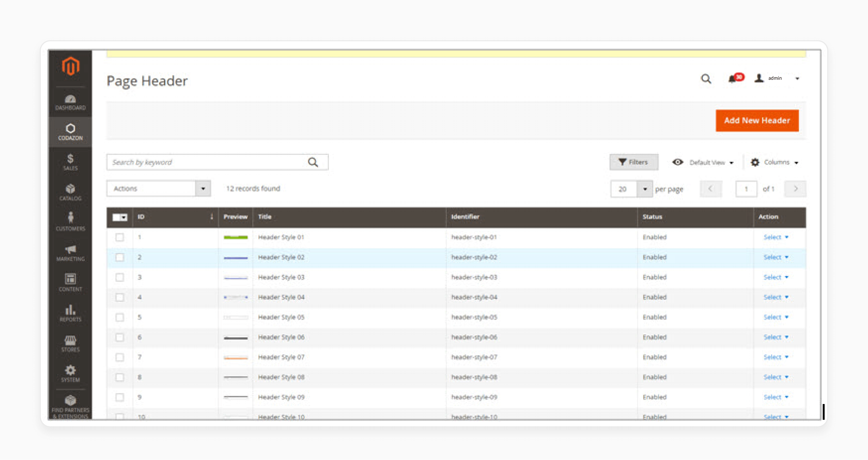This screenshot has height=460, width=868.
Task: Open Select action for Header Style 07
Action: 776,357
